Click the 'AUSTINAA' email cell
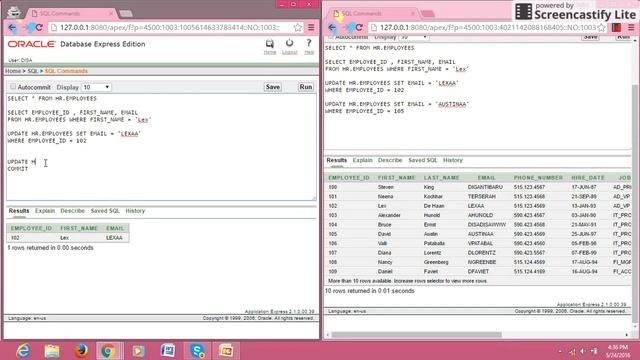Viewport: 640px width, 360px height. pyautogui.click(x=481, y=234)
